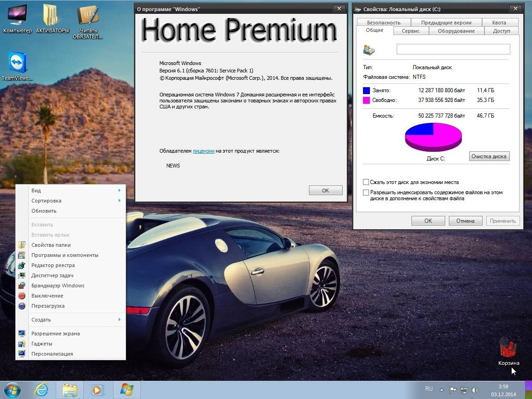Toggle Разрешить индексировать содержимое файлов checkbox
The width and height of the screenshot is (532, 399).
366,192
